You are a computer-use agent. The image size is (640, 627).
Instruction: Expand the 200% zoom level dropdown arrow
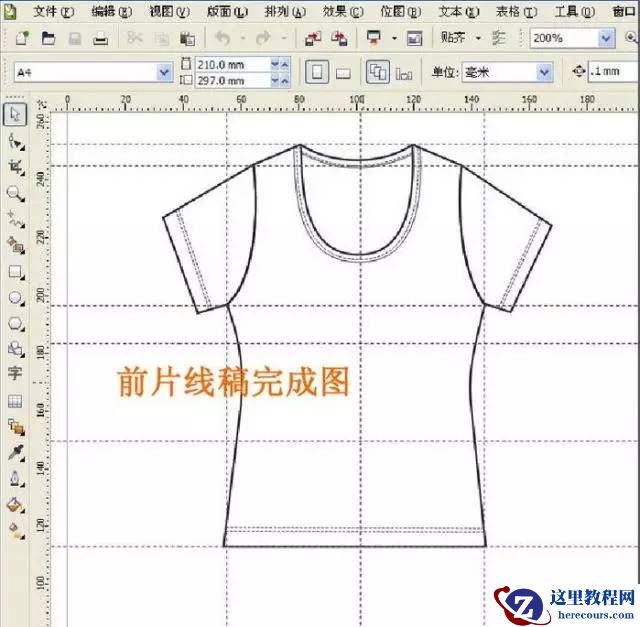pos(606,38)
